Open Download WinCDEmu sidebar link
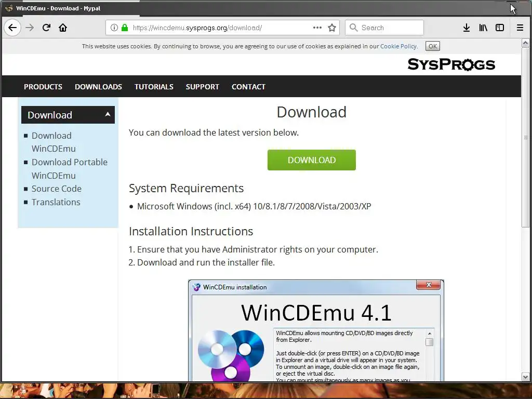This screenshot has height=399, width=532. coord(54,142)
